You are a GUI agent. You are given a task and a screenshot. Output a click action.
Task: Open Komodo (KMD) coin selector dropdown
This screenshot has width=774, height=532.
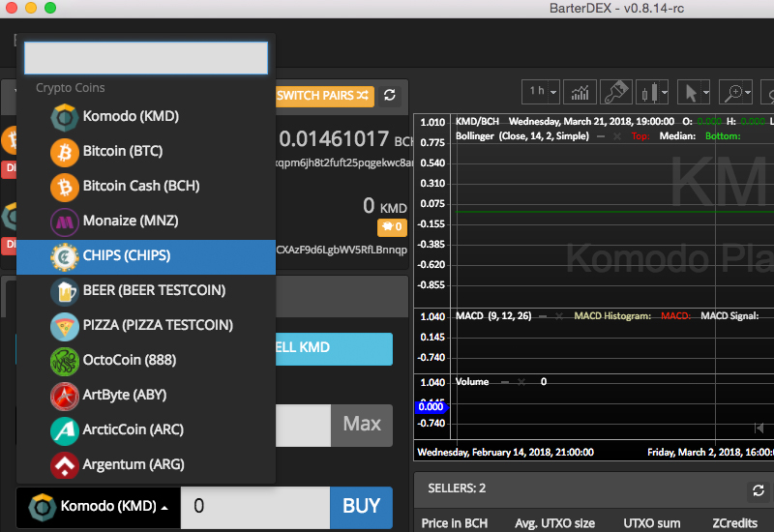[99, 507]
